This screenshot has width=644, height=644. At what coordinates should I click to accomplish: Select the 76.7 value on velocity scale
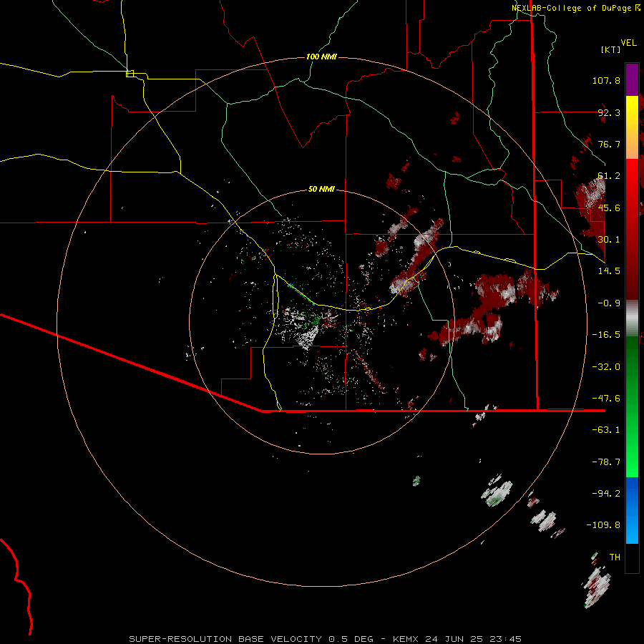pyautogui.click(x=609, y=144)
